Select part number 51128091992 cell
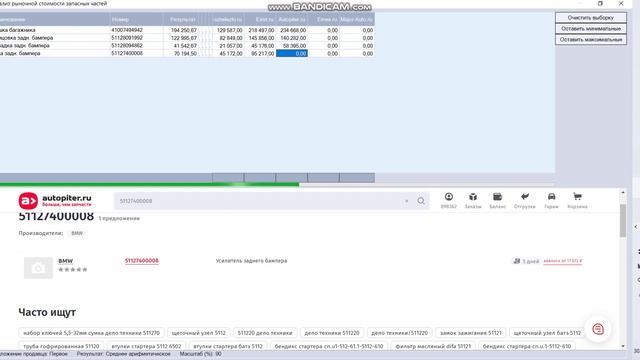Screen dimensions: 640x360 coord(136,38)
